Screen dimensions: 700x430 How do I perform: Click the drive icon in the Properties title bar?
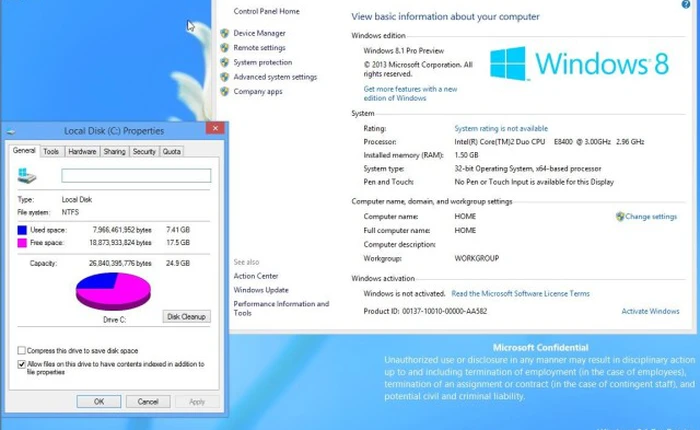coord(11,132)
